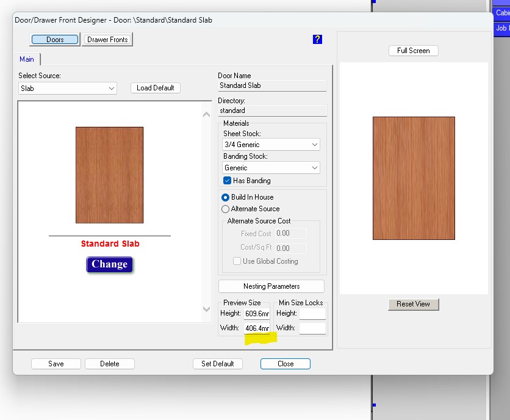510x420 pixels.
Task: Expand the Sheet Stock dropdown
Action: pyautogui.click(x=271, y=145)
